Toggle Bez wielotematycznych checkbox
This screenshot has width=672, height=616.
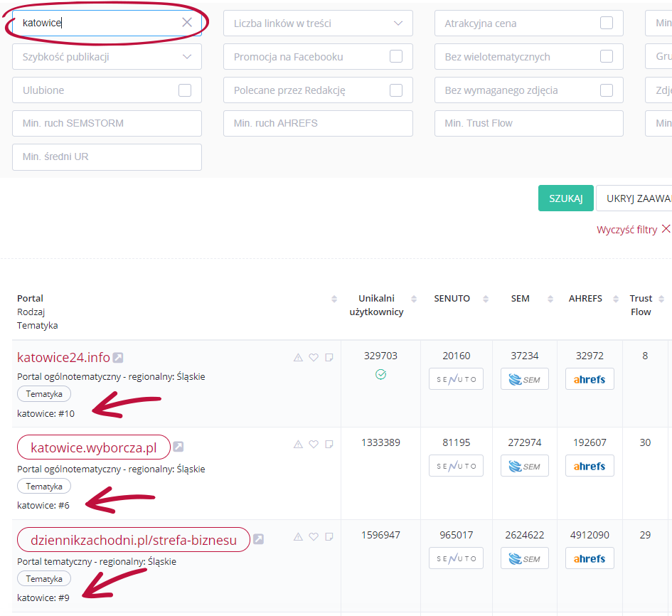607,56
